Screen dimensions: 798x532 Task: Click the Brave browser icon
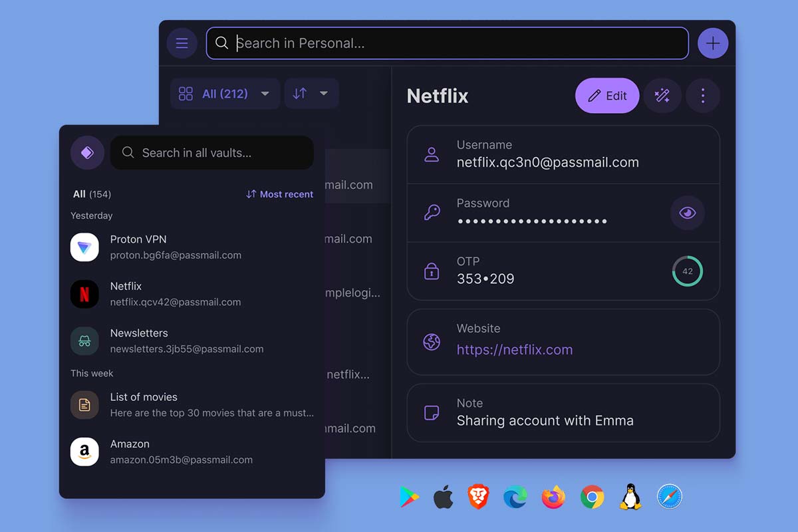coord(478,497)
